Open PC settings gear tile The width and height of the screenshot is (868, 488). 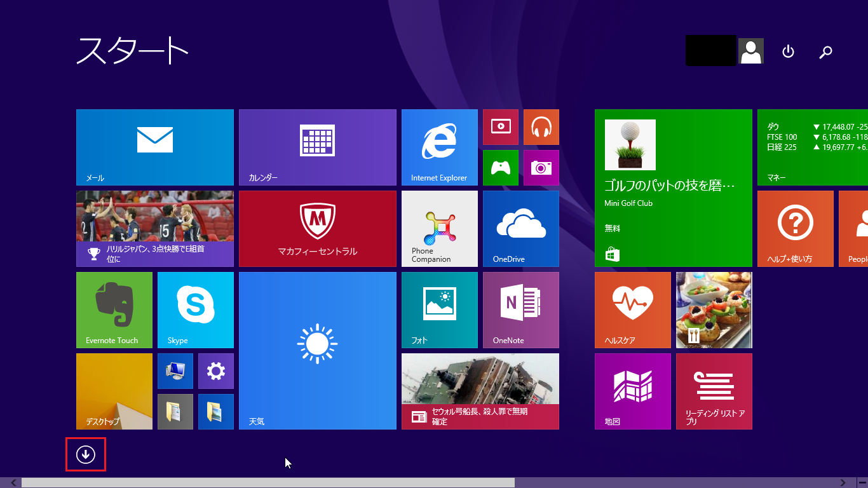point(216,371)
